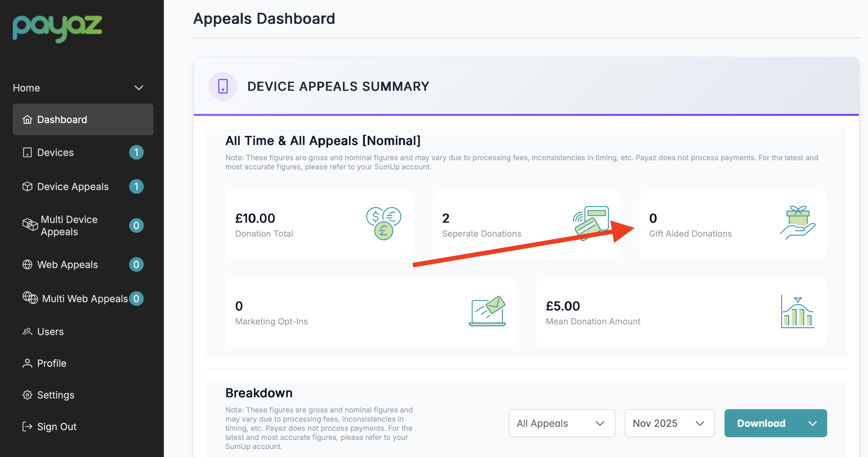
Task: Click the Mean Donation Amount chart icon
Action: coord(798,311)
